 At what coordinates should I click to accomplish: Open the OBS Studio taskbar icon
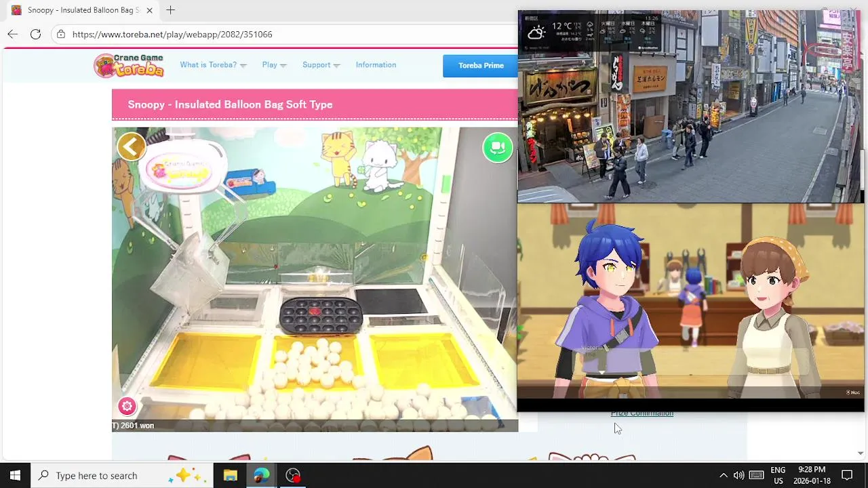click(x=293, y=475)
